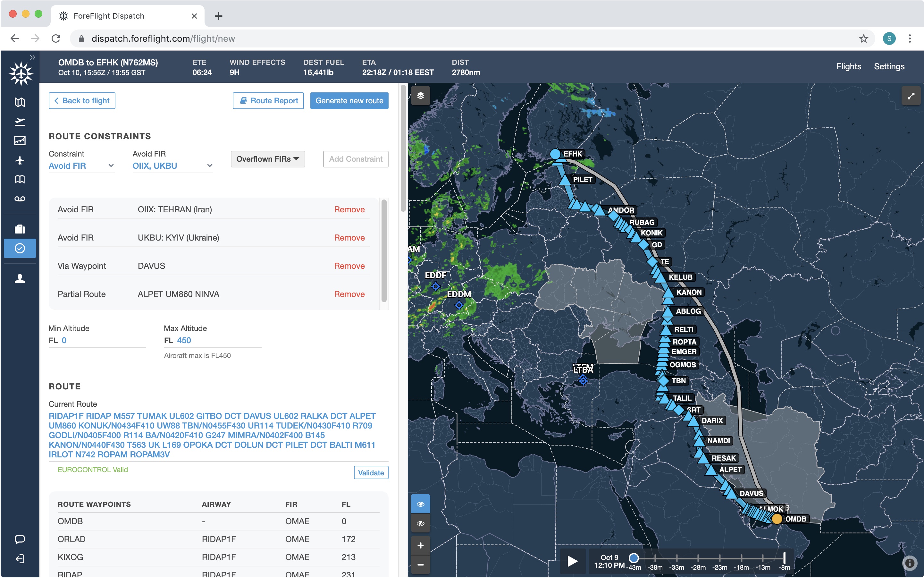This screenshot has width=924, height=578.
Task: Click the map zoom in button
Action: coord(420,546)
